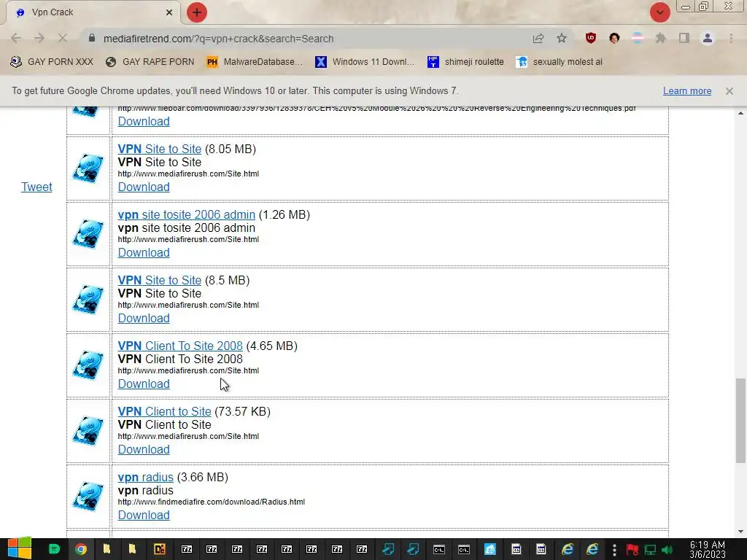Open the Windows Start menu
This screenshot has width=747, height=560.
click(x=20, y=549)
